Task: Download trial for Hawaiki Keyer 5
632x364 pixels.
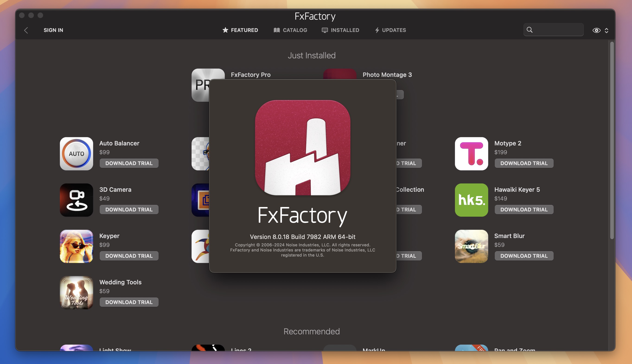Action: (x=524, y=210)
